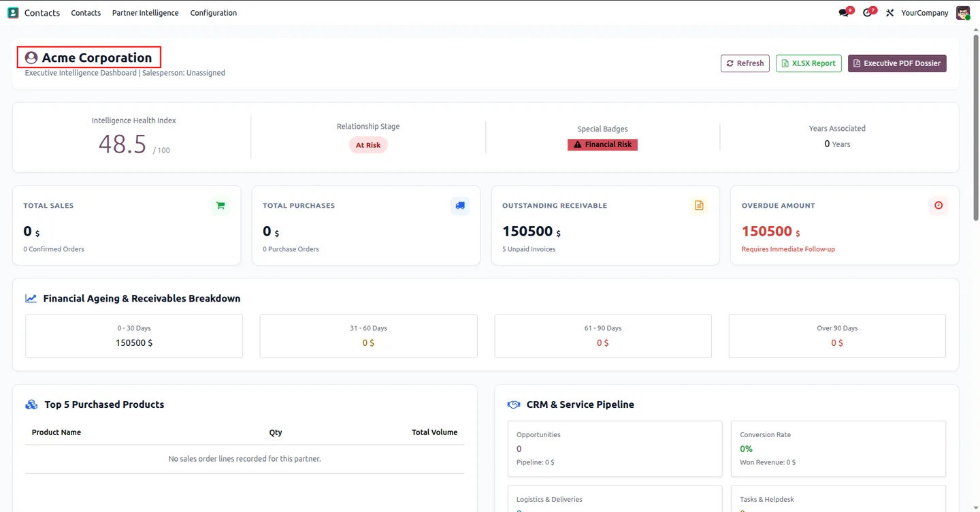The width and height of the screenshot is (980, 512).
Task: Select the 31 - 60 Days ageing card
Action: (x=368, y=336)
